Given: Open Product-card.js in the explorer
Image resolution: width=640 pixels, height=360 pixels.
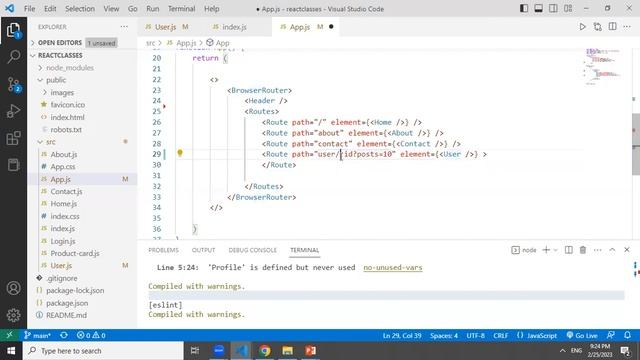Looking at the screenshot, I should [x=75, y=253].
